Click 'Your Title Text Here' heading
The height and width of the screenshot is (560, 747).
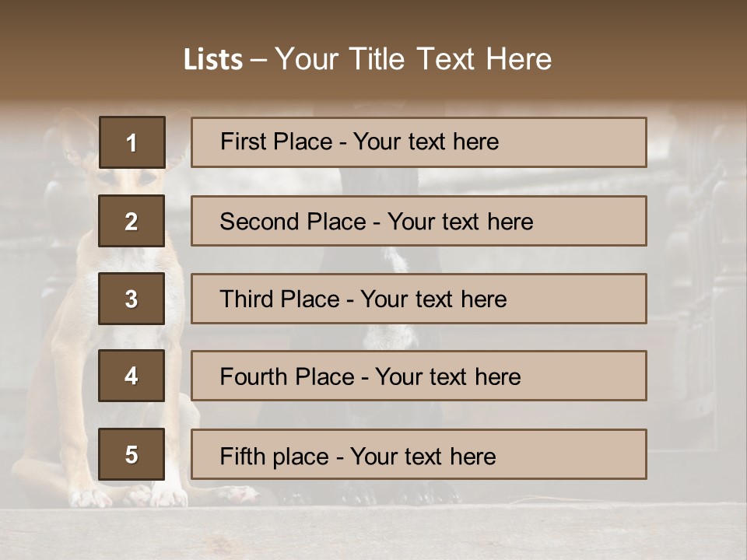coord(413,59)
